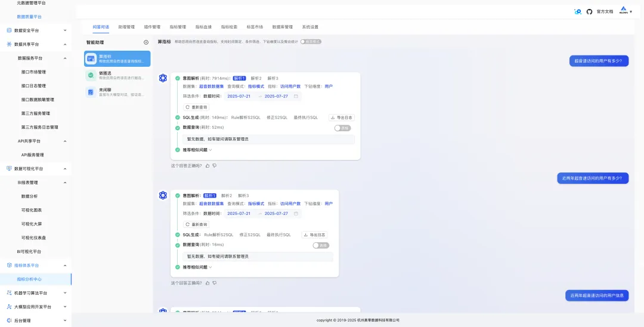Select 解析2 in the first answer
644x327 pixels.
click(256, 78)
